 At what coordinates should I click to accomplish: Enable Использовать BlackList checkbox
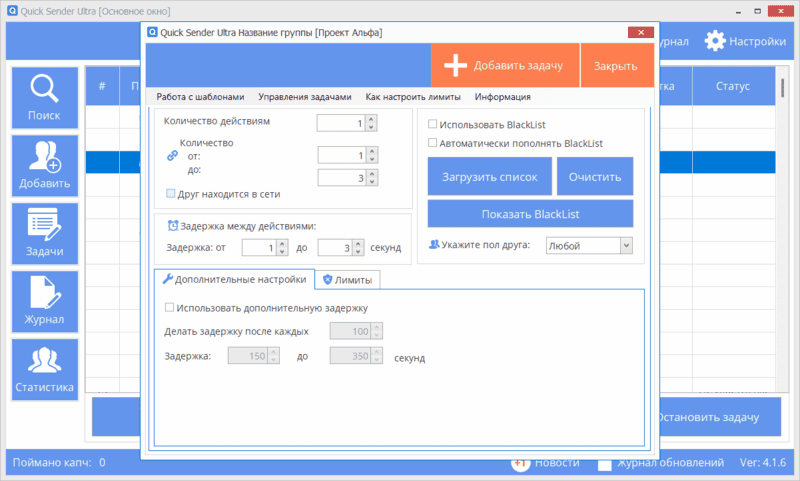433,124
